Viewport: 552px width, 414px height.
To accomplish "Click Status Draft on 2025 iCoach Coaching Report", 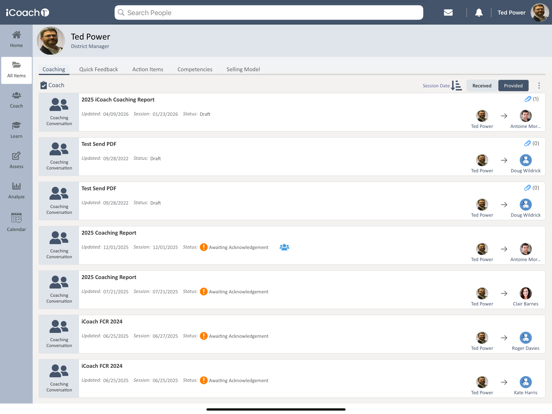I will pyautogui.click(x=196, y=114).
